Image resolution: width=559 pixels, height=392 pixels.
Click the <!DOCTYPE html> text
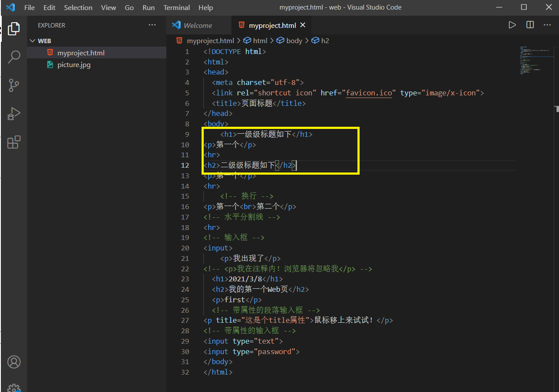(235, 51)
